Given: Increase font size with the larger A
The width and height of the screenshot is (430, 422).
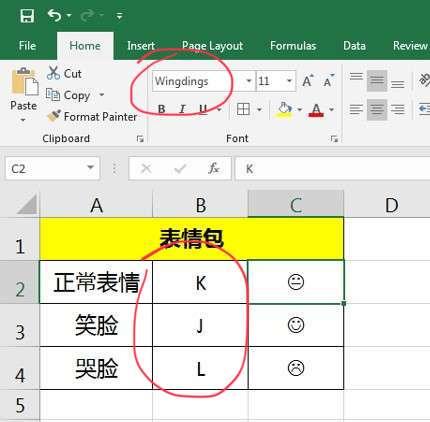Looking at the screenshot, I should pos(308,81).
